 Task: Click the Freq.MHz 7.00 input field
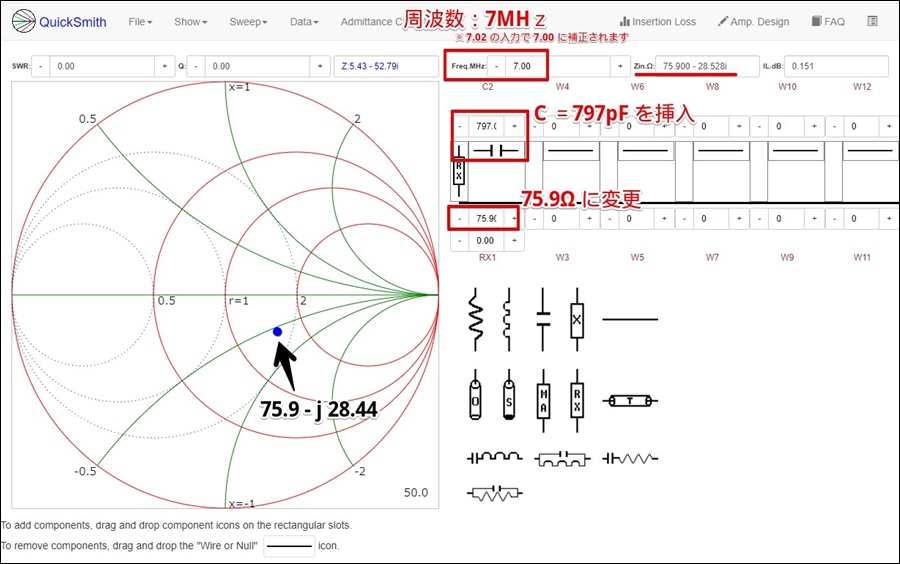point(557,66)
